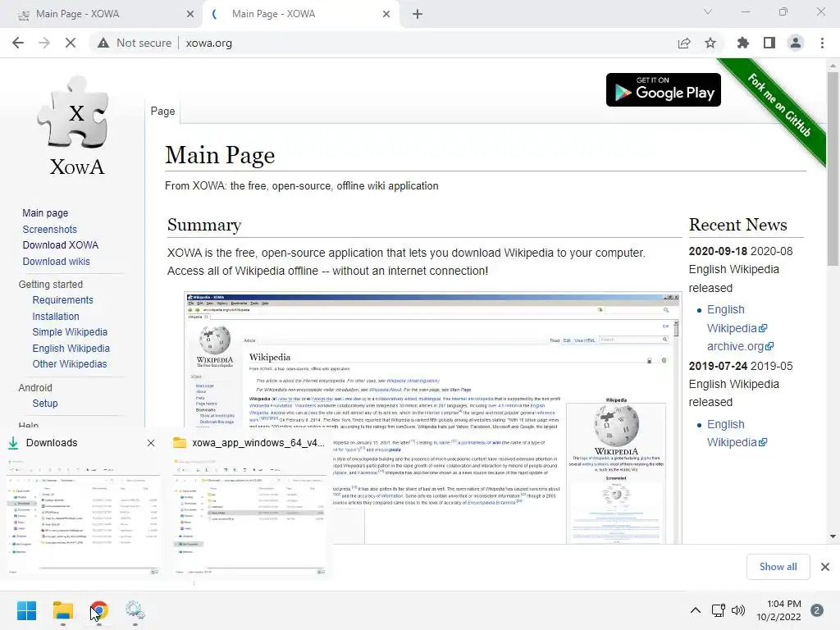The image size is (840, 630).
Task: Bookmark this page with the star icon
Action: pyautogui.click(x=710, y=43)
